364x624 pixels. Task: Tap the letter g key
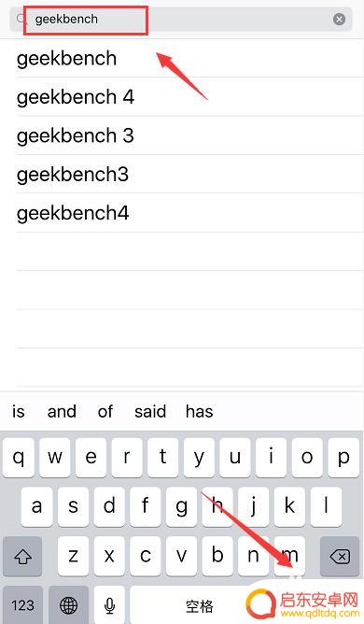point(181,506)
